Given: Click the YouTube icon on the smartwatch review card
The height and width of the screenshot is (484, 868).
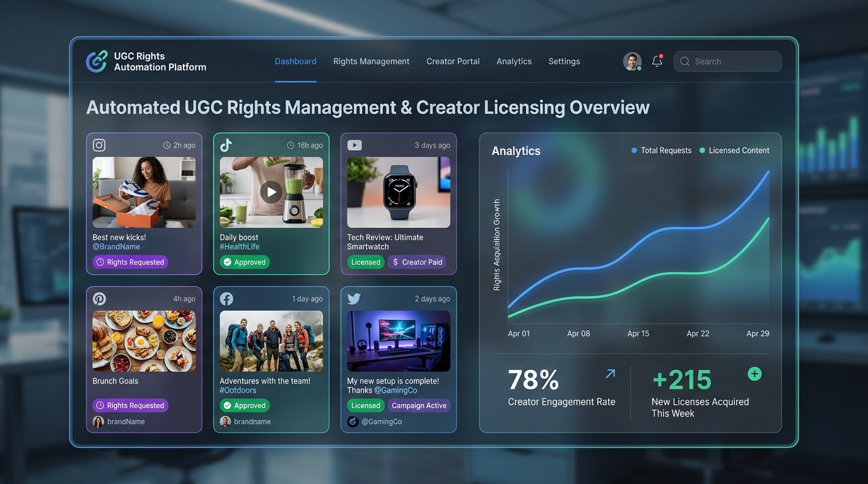Looking at the screenshot, I should point(354,144).
